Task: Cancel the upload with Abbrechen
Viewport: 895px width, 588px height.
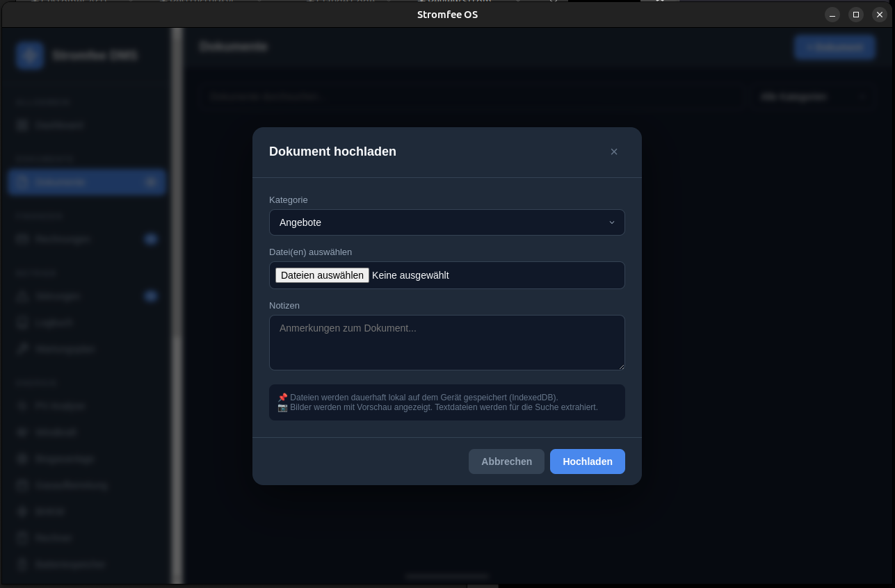Action: point(506,462)
